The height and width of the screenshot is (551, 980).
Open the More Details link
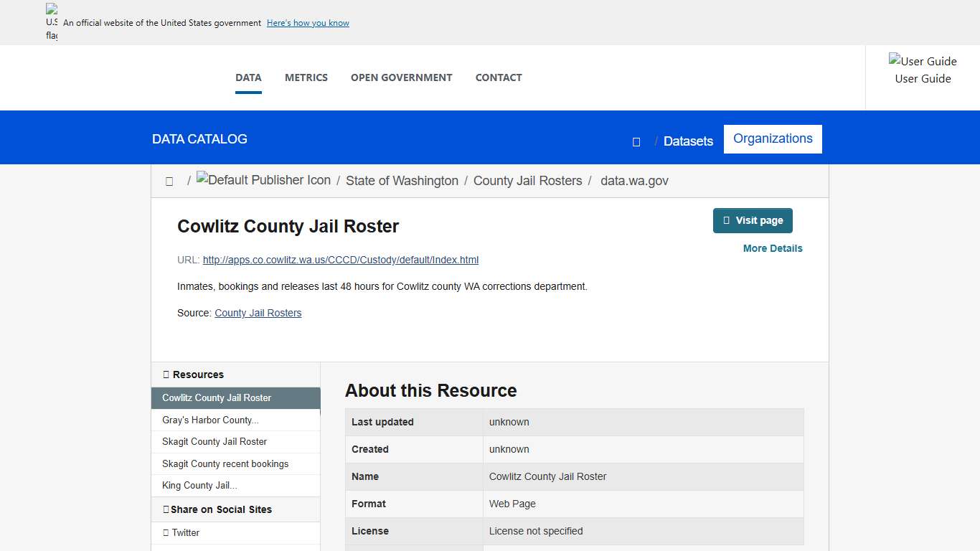pos(773,248)
